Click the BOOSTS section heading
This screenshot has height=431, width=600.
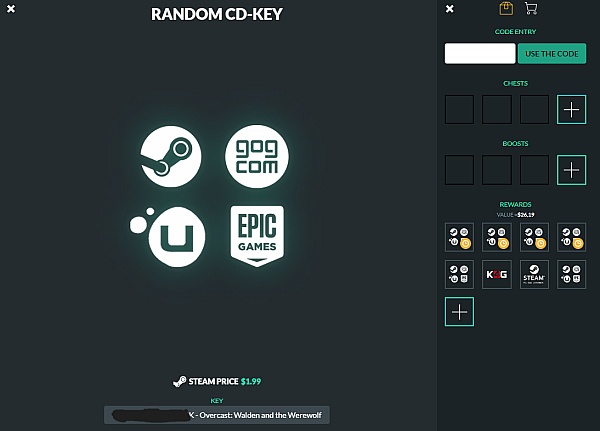(x=515, y=144)
